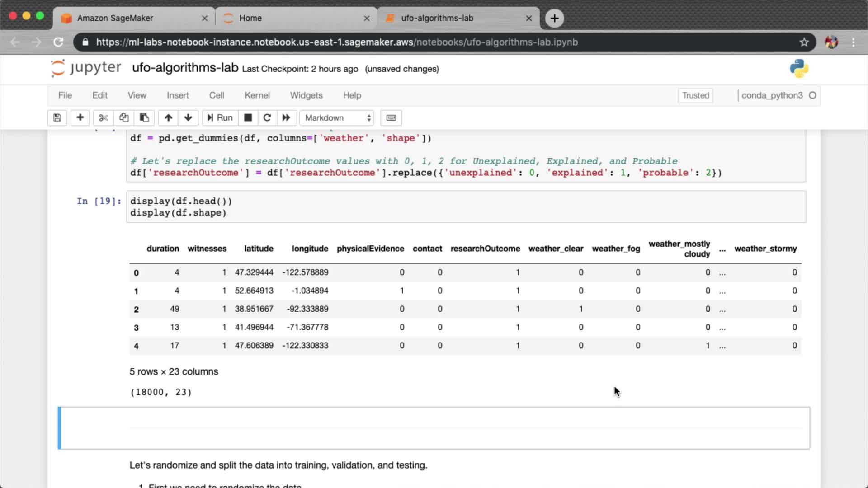Restart the kernel icon
The width and height of the screenshot is (868, 488).
point(267,118)
